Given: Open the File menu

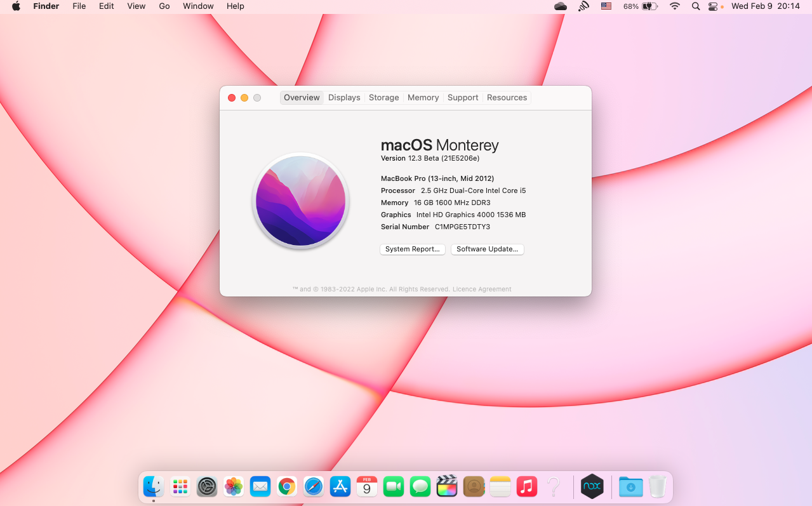Looking at the screenshot, I should tap(79, 6).
